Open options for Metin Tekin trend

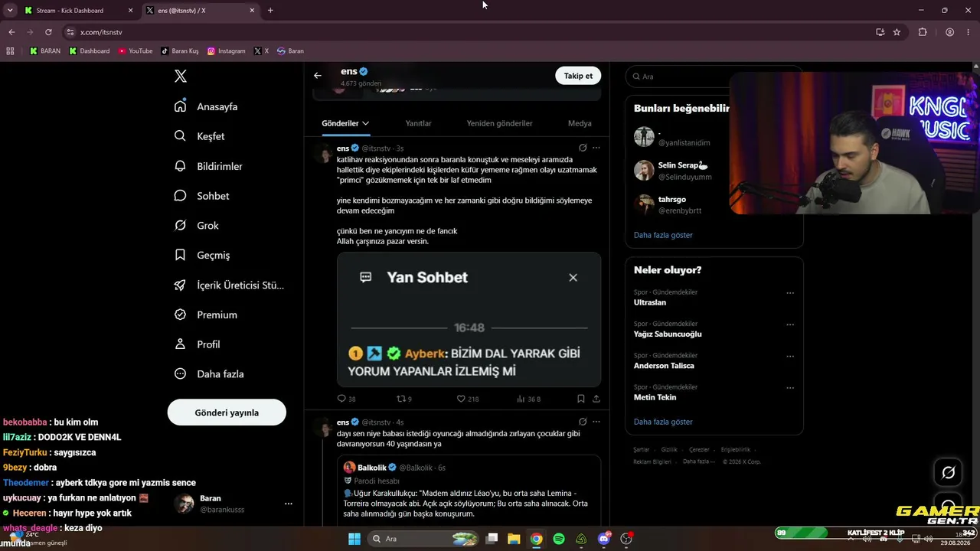coord(790,388)
